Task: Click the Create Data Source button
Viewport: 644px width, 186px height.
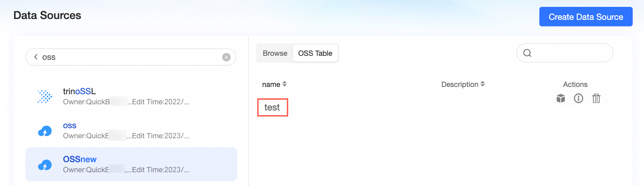Action: [586, 17]
